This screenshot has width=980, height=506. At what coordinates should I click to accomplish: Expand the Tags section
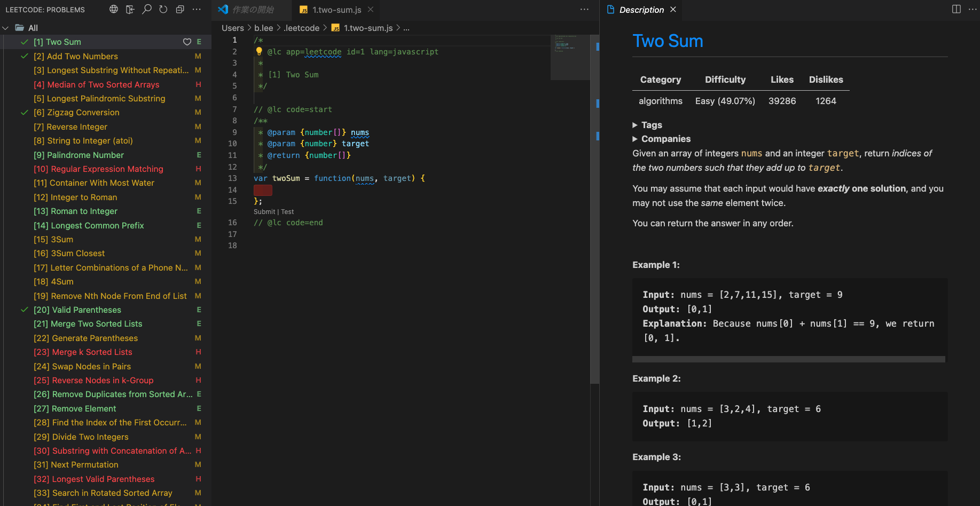coord(647,125)
